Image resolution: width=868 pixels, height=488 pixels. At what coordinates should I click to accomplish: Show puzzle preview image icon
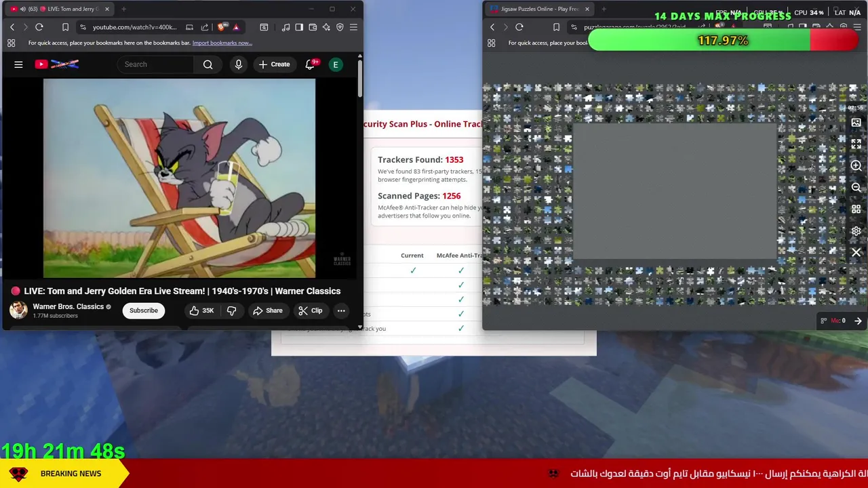click(856, 123)
